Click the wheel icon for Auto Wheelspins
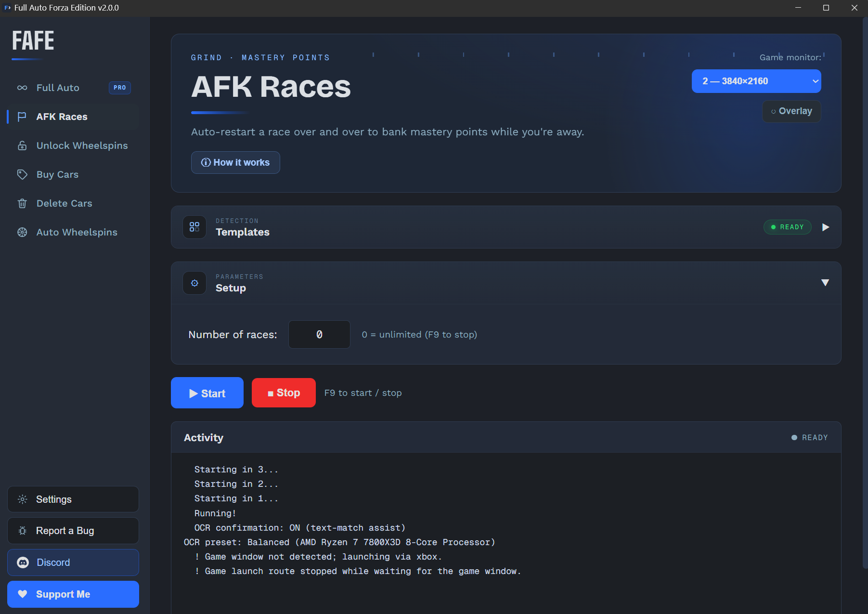 (x=22, y=232)
